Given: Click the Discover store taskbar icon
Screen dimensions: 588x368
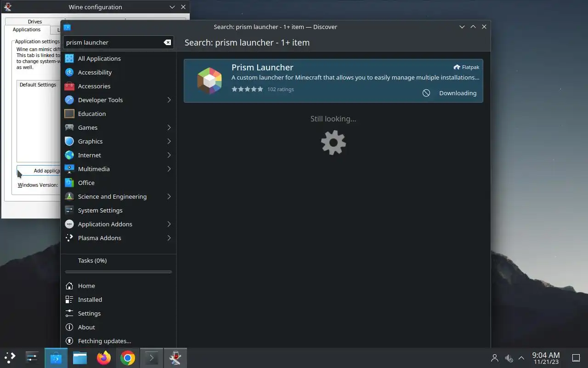Looking at the screenshot, I should 56,358.
